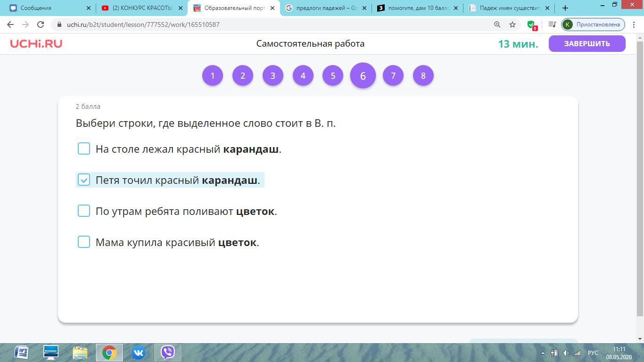The image size is (644, 362).
Task: Open the Chrome three-dot menu
Action: click(x=634, y=25)
